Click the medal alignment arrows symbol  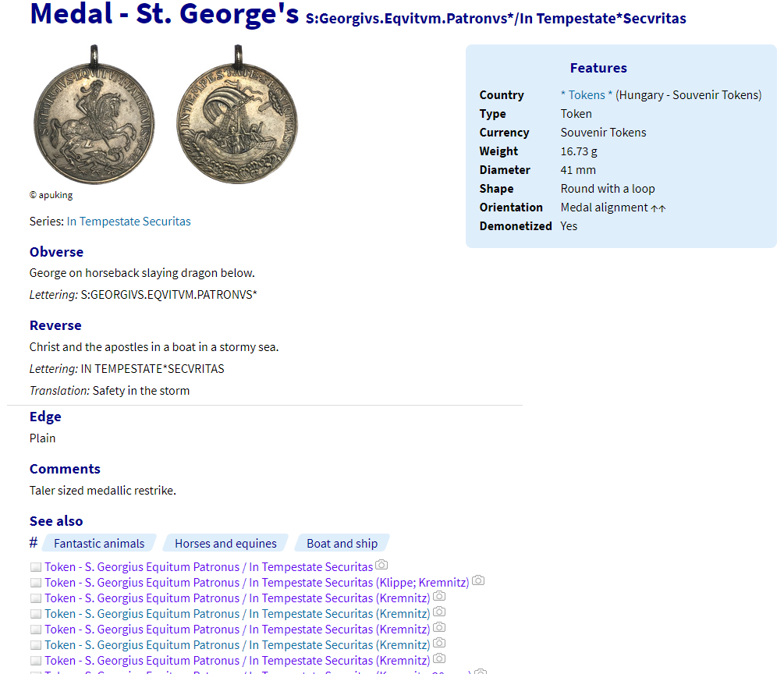point(658,208)
